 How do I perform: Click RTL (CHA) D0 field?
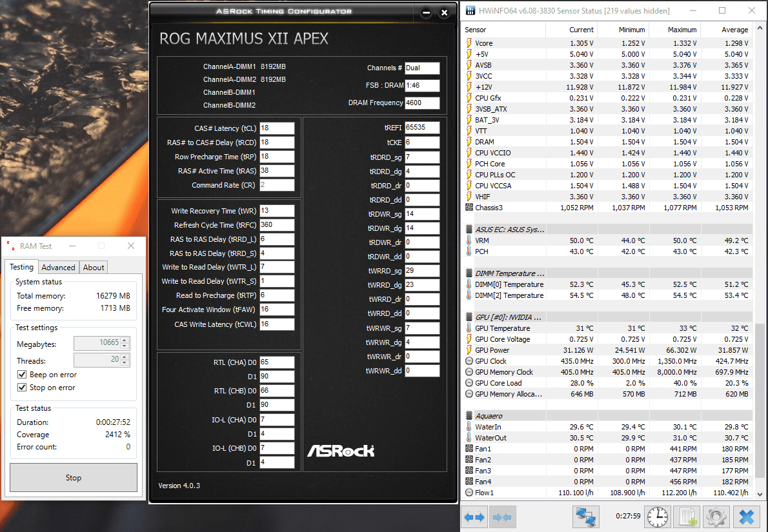click(277, 362)
